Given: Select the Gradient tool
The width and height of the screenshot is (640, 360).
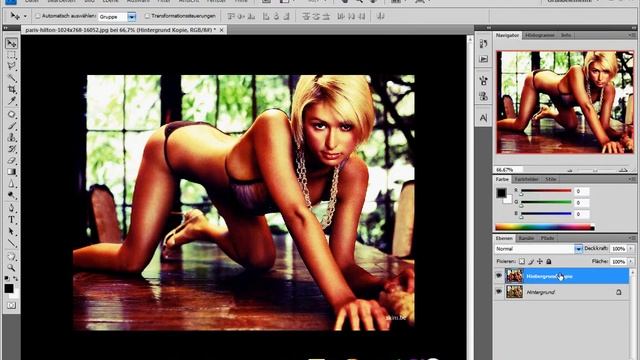Looking at the screenshot, I should click(11, 172).
